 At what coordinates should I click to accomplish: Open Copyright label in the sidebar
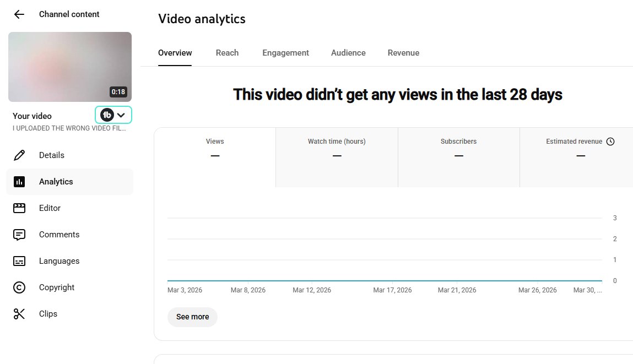pyautogui.click(x=57, y=287)
